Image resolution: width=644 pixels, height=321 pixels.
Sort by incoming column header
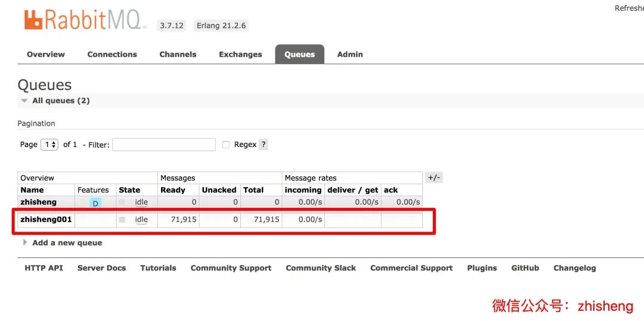tap(303, 190)
